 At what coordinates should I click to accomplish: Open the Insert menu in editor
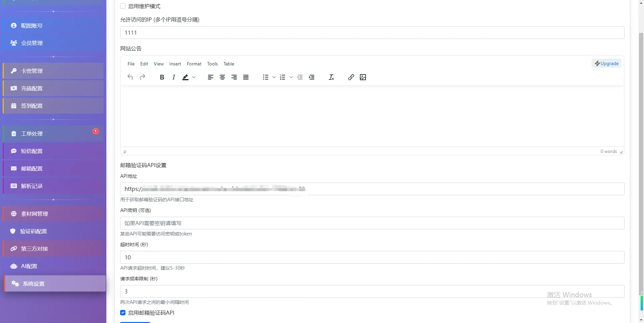[x=175, y=64]
